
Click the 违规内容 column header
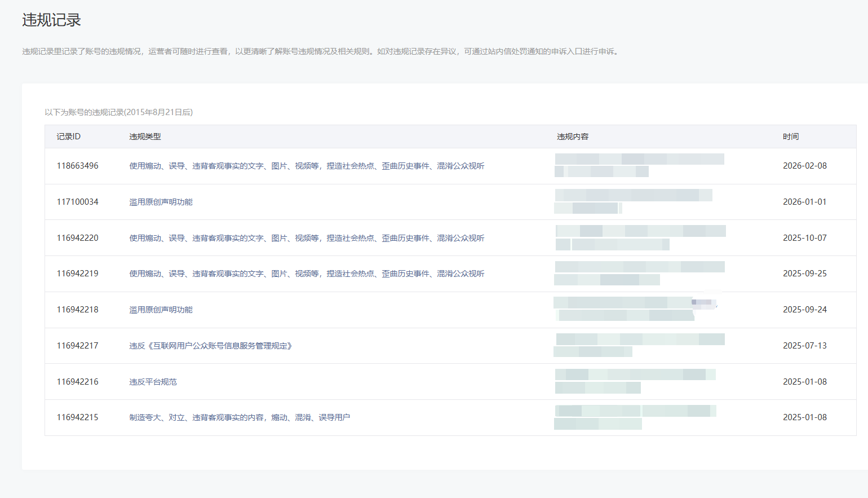573,136
